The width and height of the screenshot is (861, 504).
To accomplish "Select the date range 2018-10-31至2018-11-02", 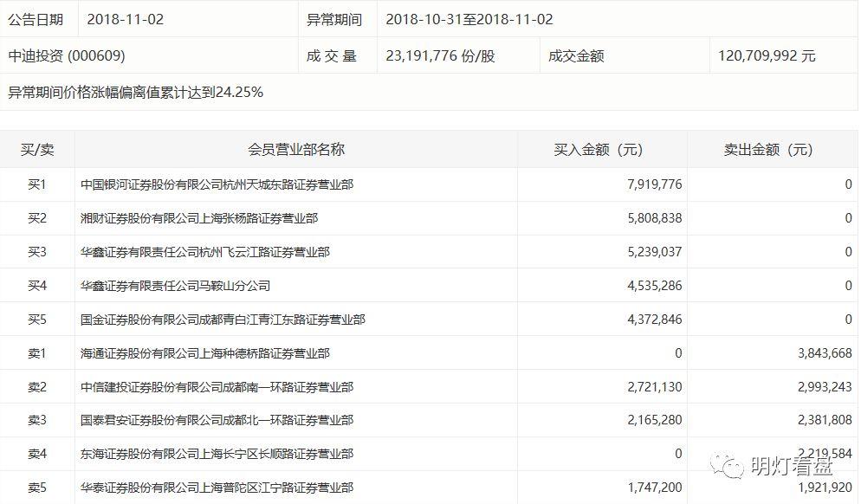I will tap(469, 20).
